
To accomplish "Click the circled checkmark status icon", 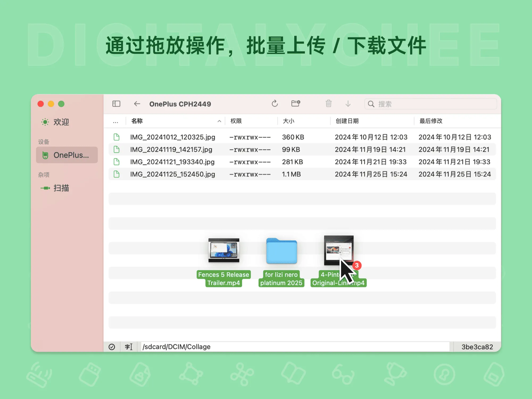I will click(112, 347).
